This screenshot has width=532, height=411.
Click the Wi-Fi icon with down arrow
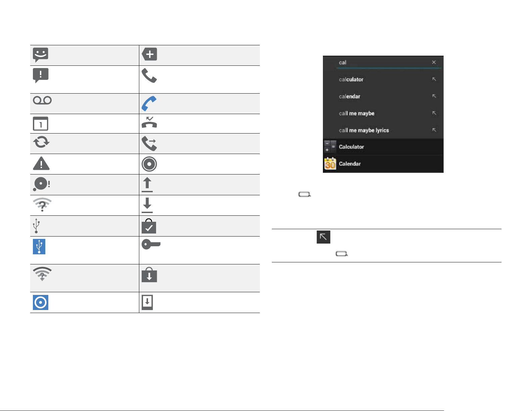[42, 274]
